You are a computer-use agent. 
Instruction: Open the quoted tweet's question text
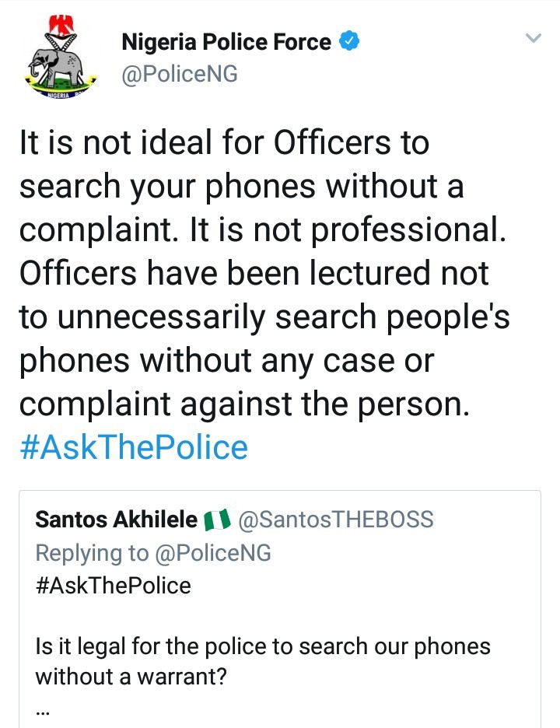pyautogui.click(x=263, y=661)
